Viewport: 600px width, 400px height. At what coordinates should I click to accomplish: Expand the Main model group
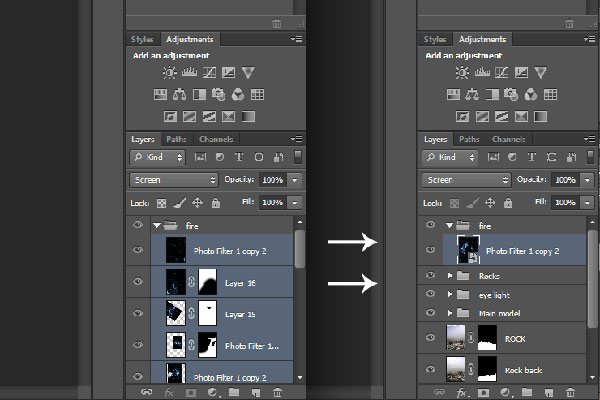click(450, 313)
